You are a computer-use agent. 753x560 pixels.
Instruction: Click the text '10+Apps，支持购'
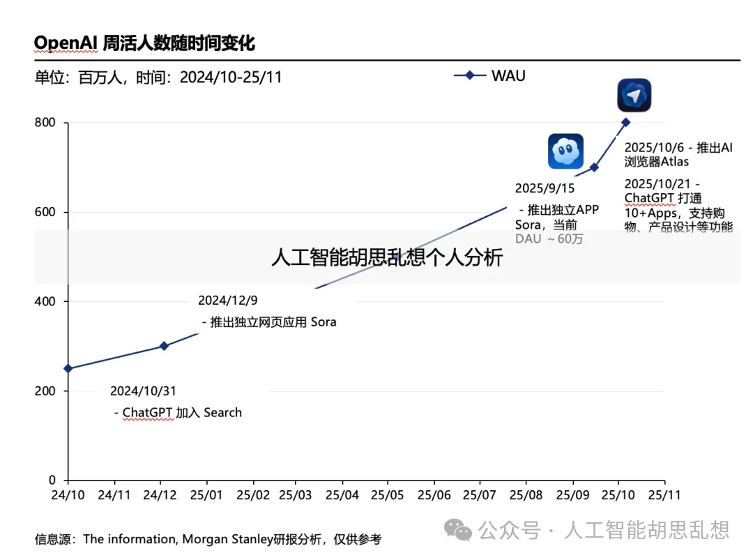tap(675, 213)
